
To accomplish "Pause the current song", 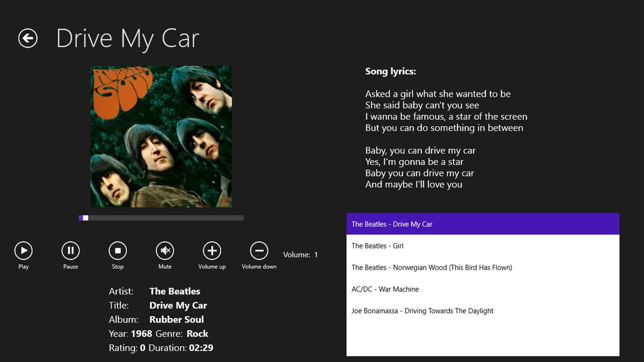I will (71, 251).
